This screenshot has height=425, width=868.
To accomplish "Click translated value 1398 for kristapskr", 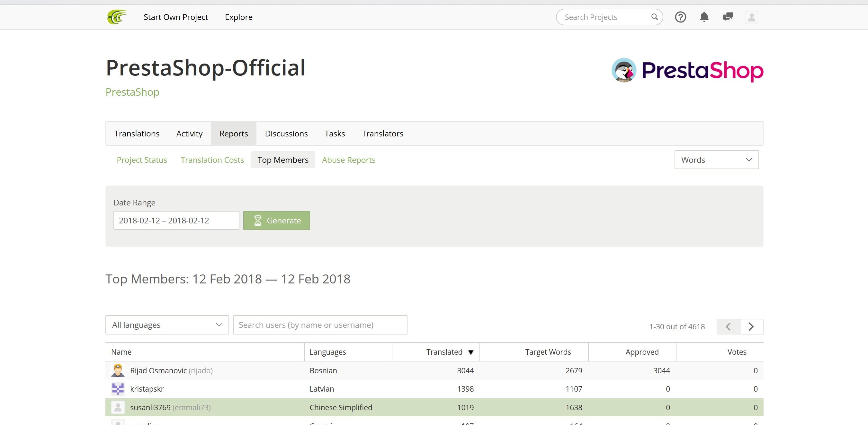I will tap(465, 389).
